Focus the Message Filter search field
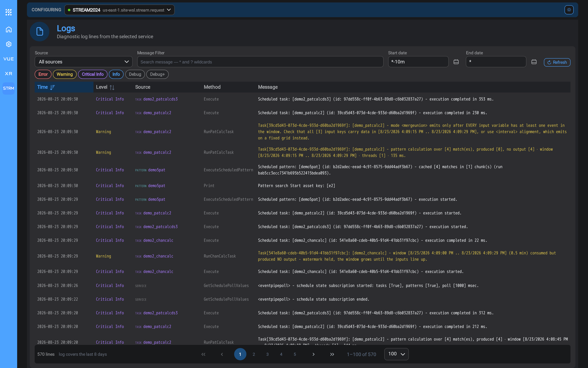Screen dimensions: 588x368 tap(260, 62)
